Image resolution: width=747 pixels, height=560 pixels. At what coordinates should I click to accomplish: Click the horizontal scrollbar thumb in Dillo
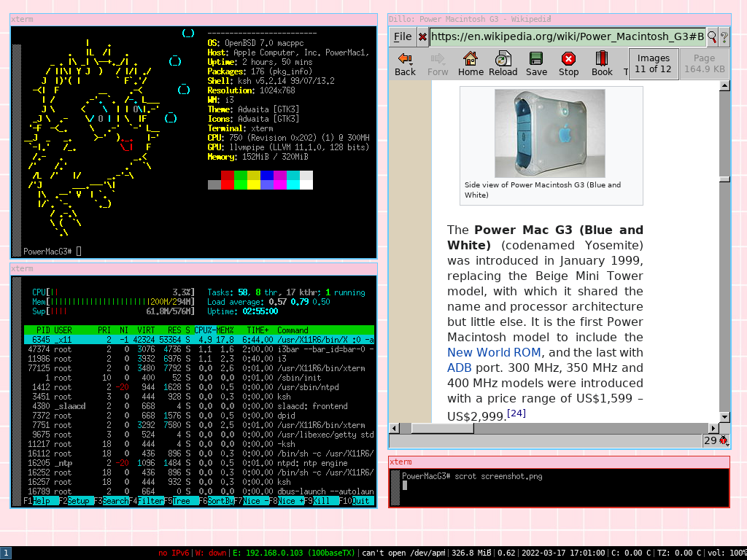pos(443,428)
